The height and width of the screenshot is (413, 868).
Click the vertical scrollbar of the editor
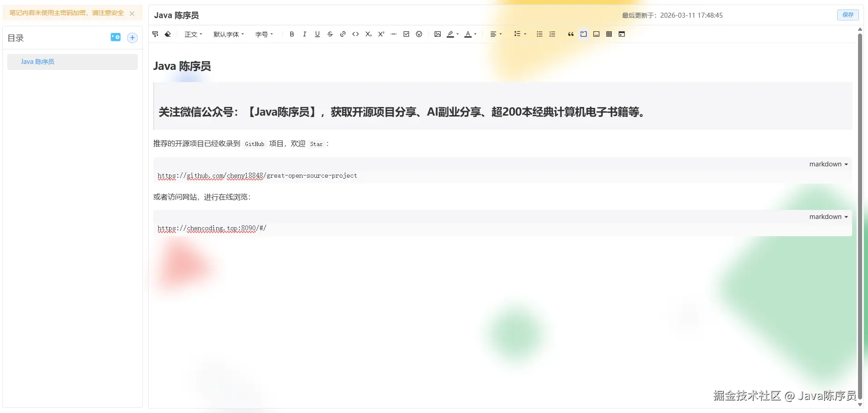(860, 215)
